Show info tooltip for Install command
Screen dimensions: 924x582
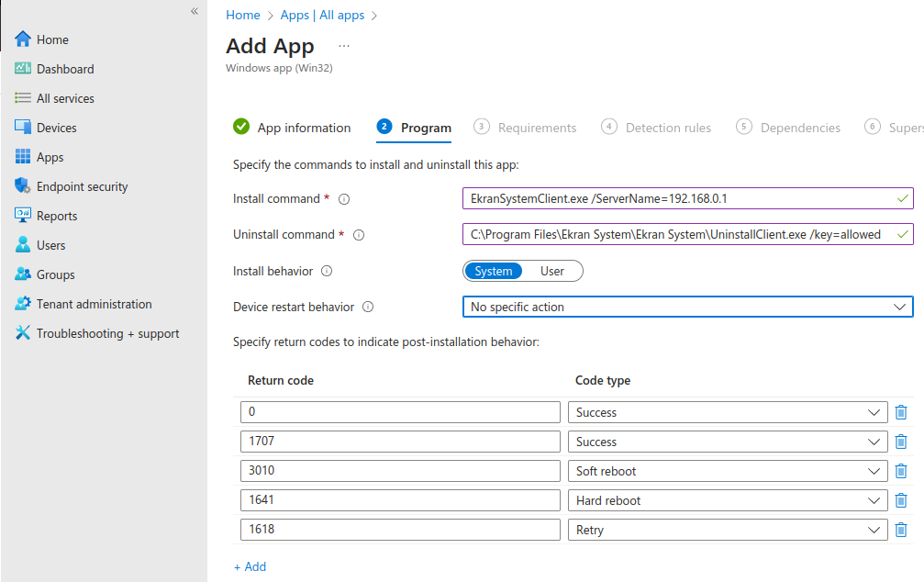[x=345, y=198]
